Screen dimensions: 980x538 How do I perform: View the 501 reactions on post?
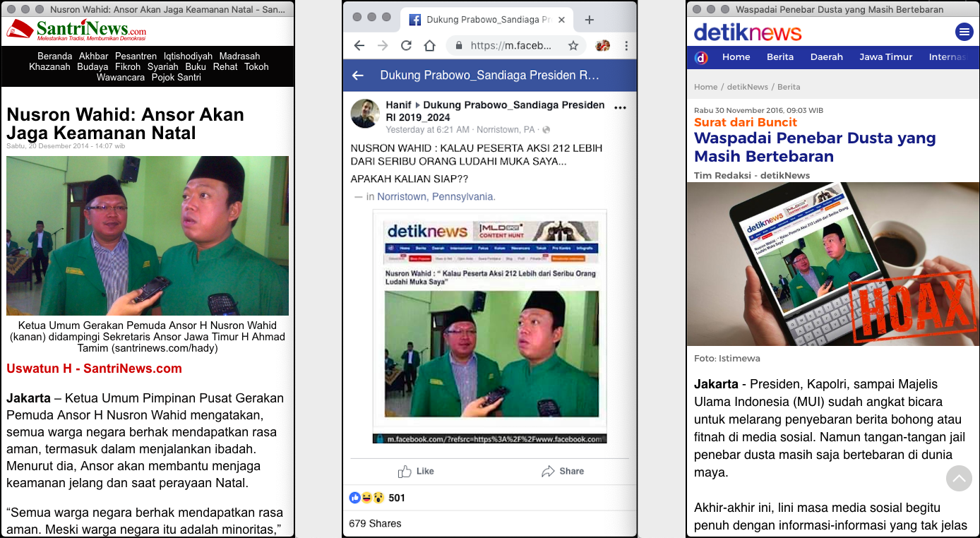point(397,498)
